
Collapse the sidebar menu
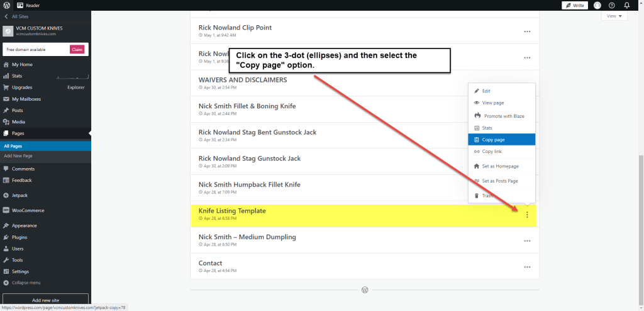click(x=26, y=283)
